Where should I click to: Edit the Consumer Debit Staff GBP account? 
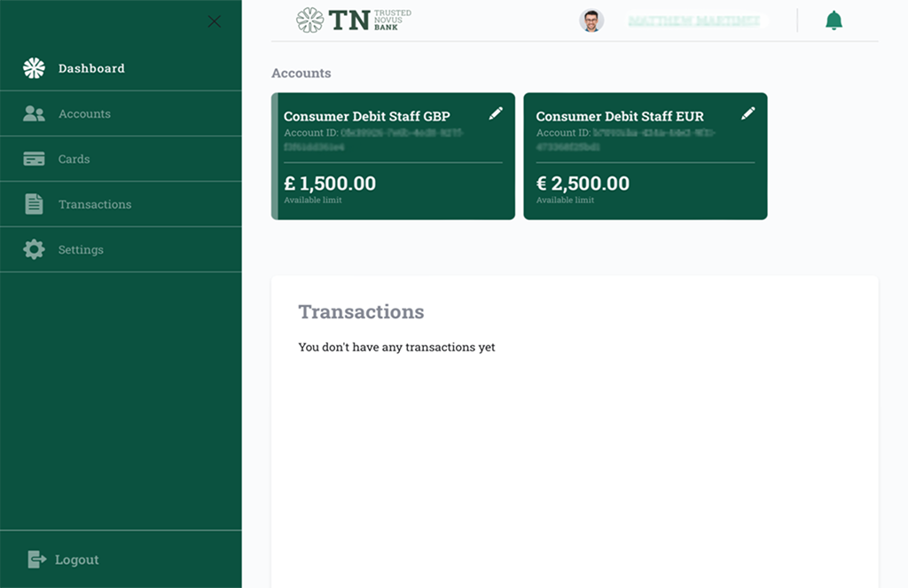click(x=496, y=114)
